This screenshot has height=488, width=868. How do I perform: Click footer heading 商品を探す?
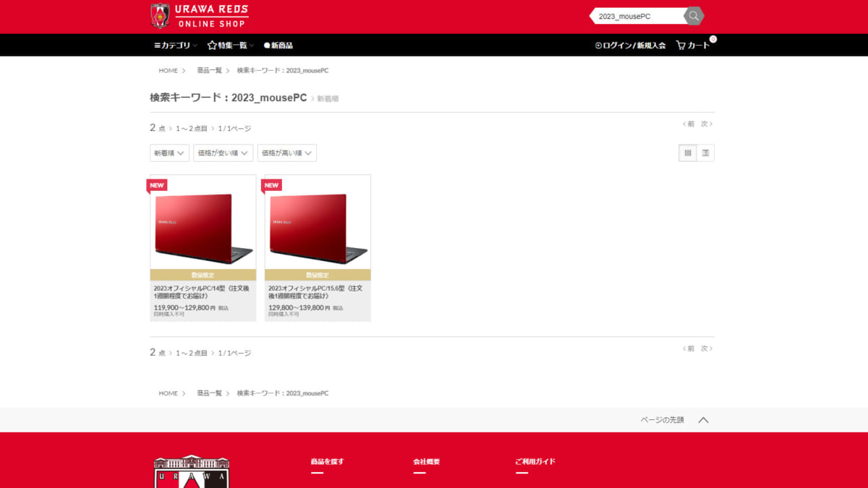pos(327,461)
